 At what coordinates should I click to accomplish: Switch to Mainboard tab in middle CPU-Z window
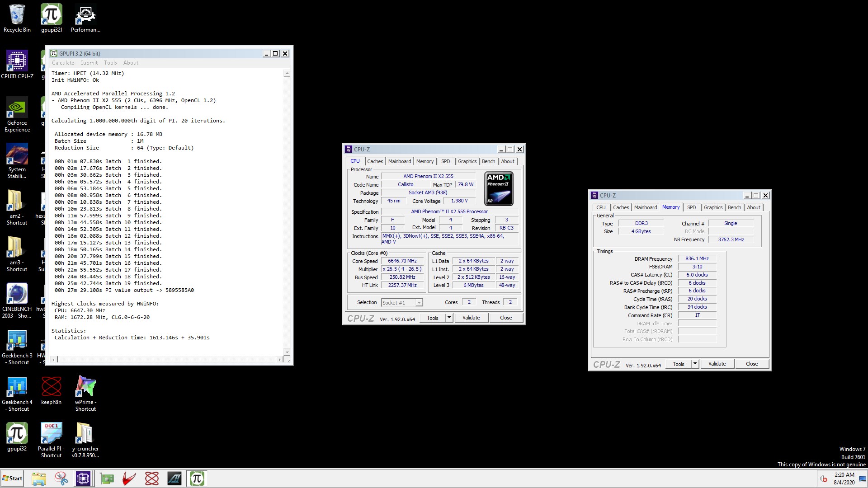pos(400,161)
